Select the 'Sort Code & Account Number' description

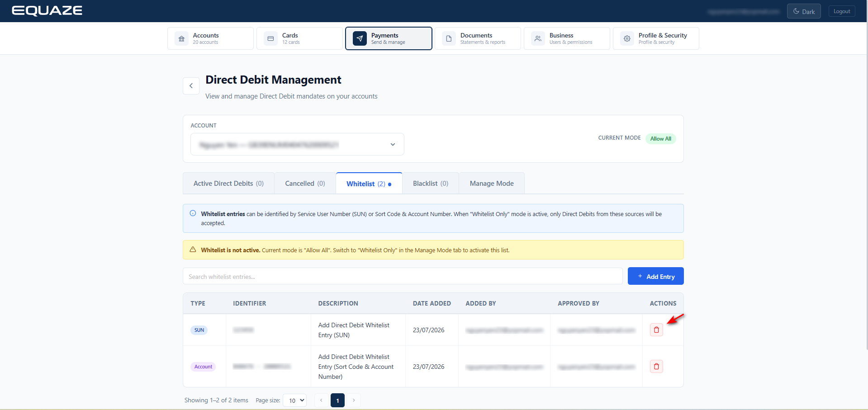356,367
